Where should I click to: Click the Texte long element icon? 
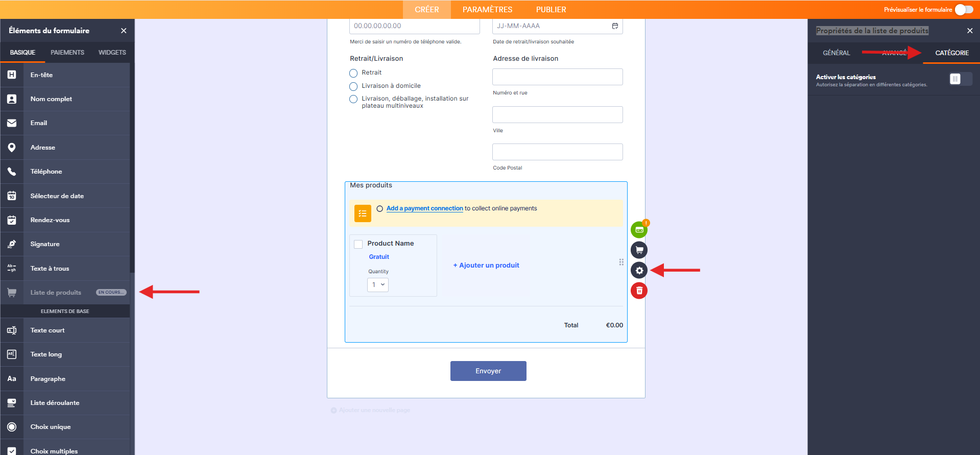click(12, 354)
